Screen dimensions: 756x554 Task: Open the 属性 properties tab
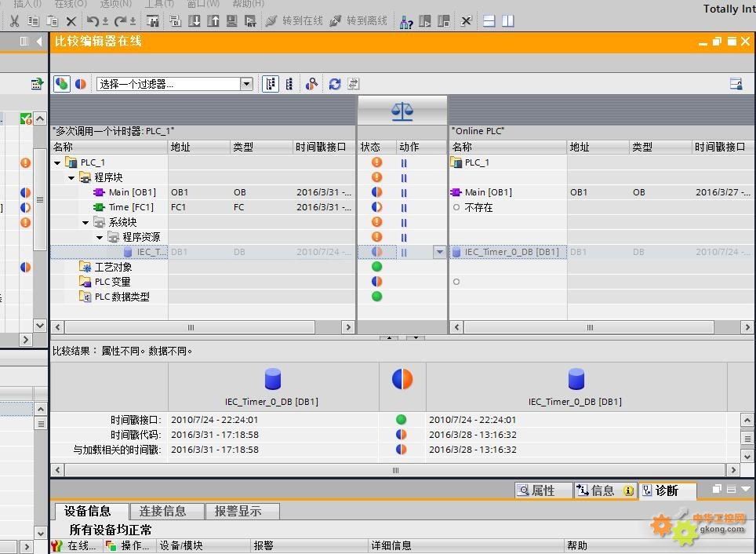pos(543,490)
